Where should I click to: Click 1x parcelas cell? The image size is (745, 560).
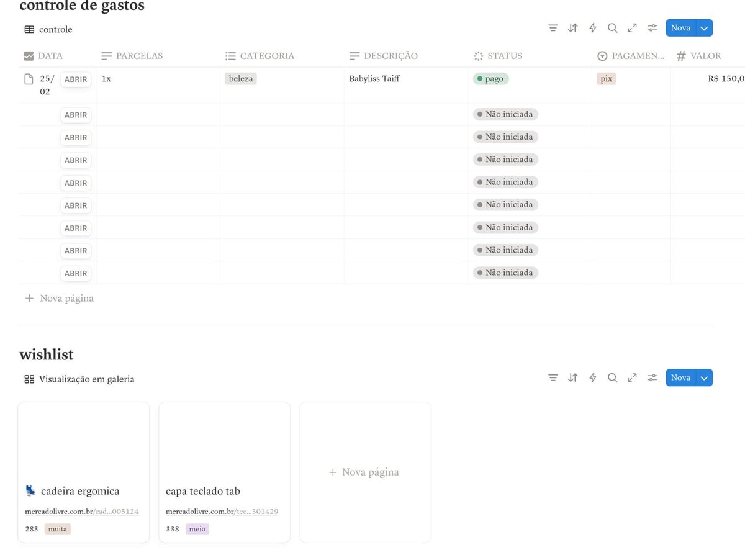coord(158,85)
